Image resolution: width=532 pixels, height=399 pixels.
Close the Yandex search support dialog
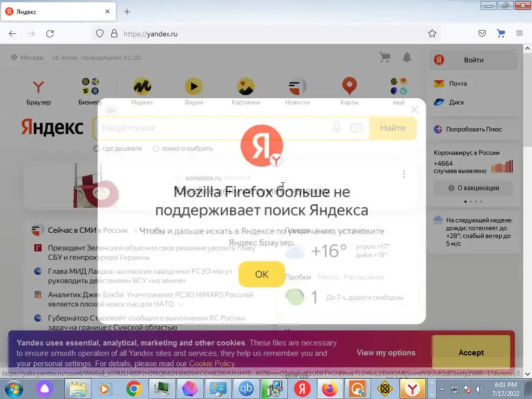(415, 110)
